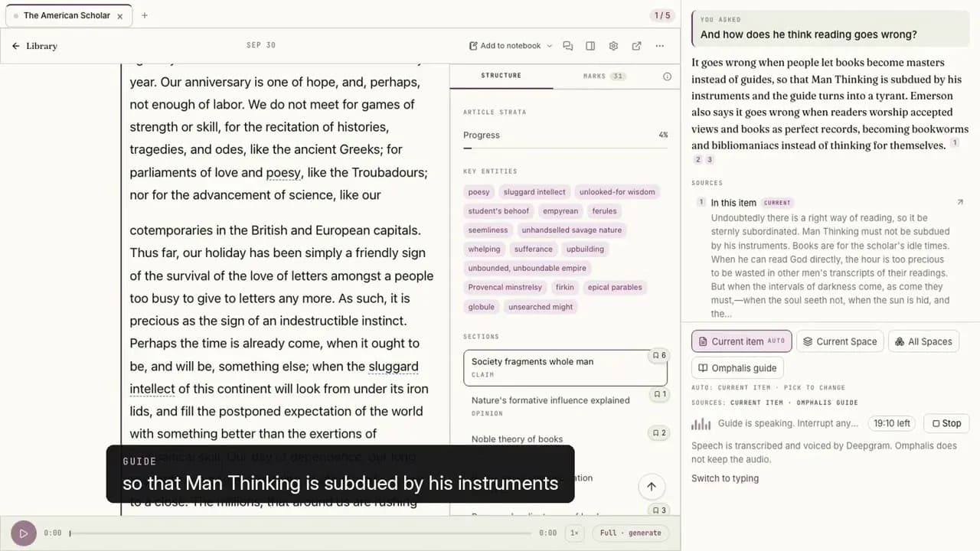This screenshot has width=980, height=551.
Task: Select the 'whelping' entity tag
Action: 484,249
